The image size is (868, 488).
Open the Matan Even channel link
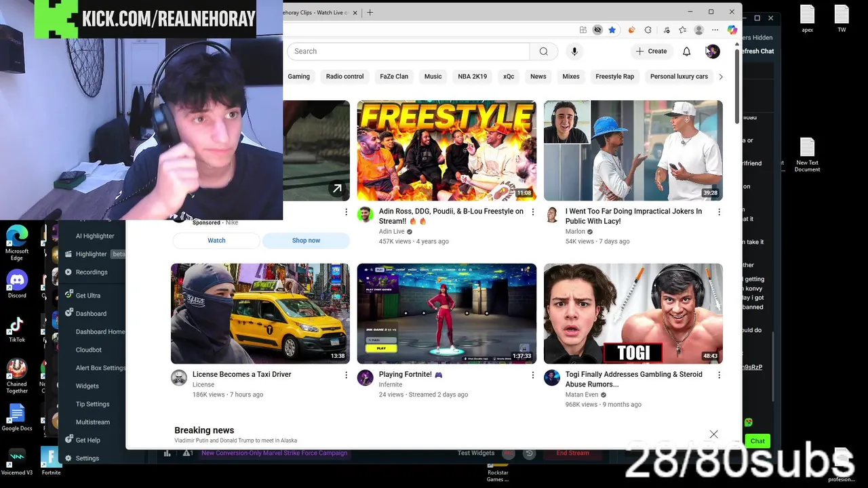(582, 394)
